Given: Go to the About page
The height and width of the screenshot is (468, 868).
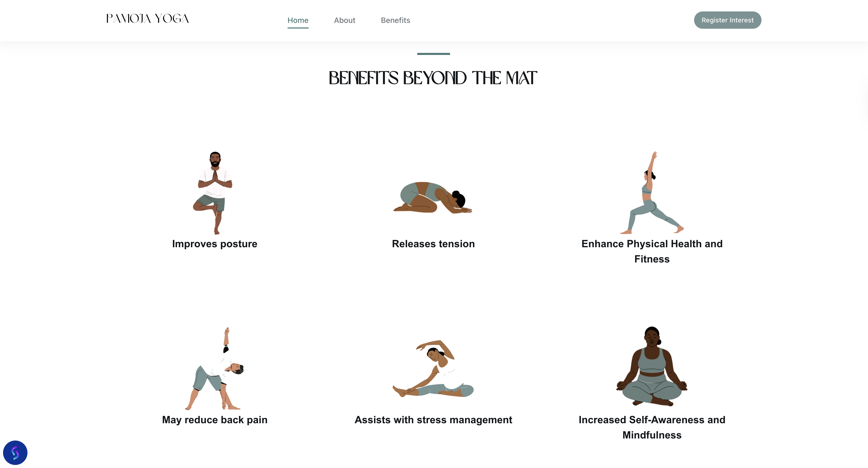Looking at the screenshot, I should 344,20.
